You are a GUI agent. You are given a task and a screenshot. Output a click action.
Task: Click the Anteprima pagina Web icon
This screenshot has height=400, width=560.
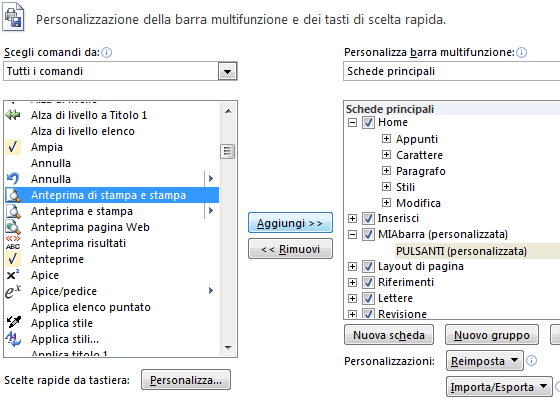[13, 227]
